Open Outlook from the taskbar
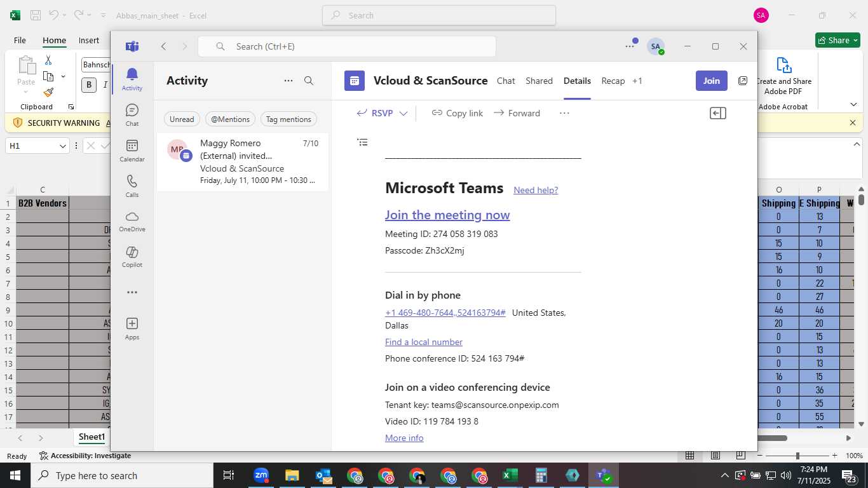This screenshot has width=868, height=488. [323, 475]
